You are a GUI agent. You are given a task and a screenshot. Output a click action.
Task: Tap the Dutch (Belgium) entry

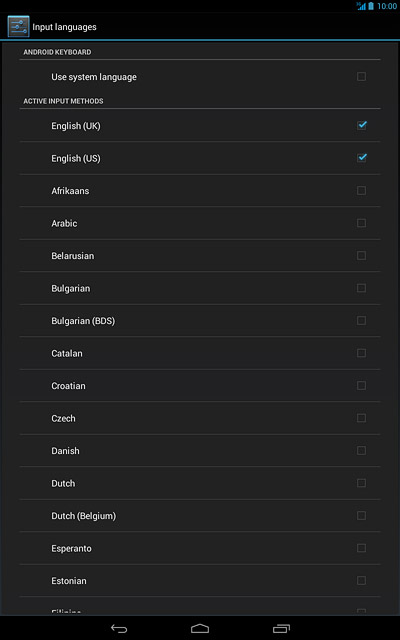tap(200, 516)
